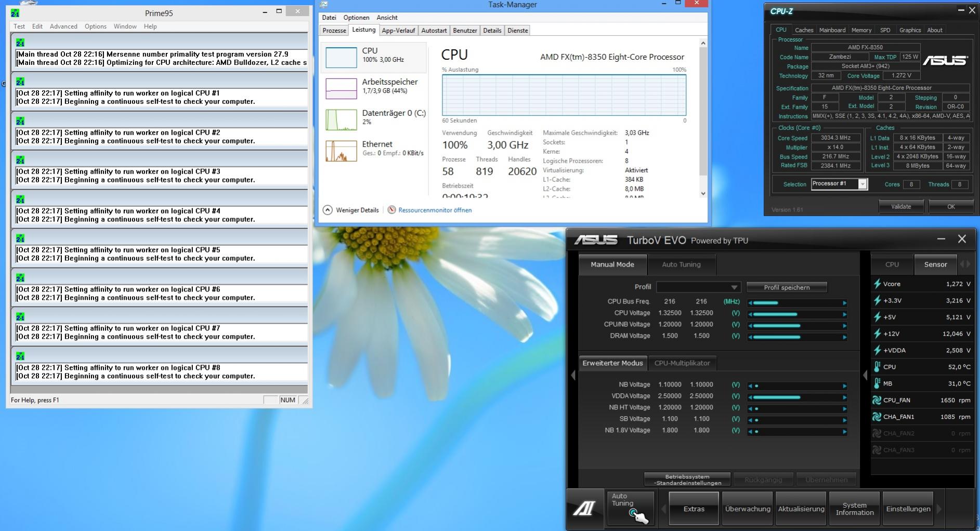The width and height of the screenshot is (980, 531).
Task: Open the Test menu in Prime95
Action: pyautogui.click(x=19, y=26)
